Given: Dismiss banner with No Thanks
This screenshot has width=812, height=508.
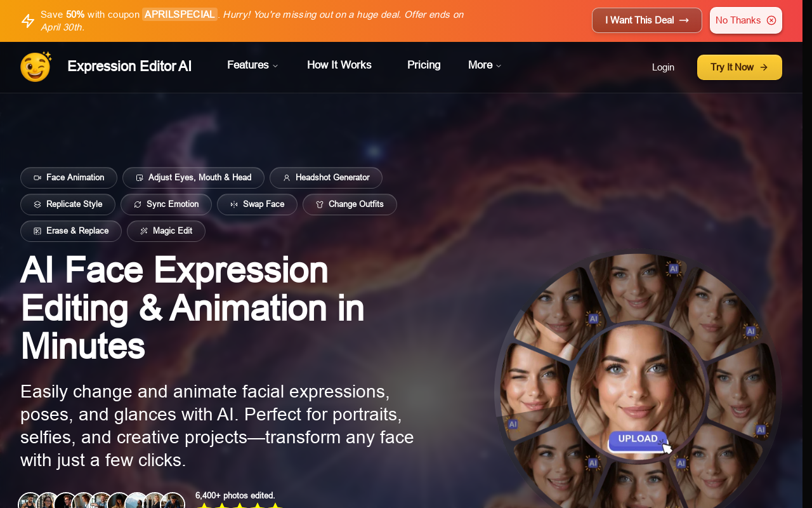Looking at the screenshot, I should (x=746, y=20).
